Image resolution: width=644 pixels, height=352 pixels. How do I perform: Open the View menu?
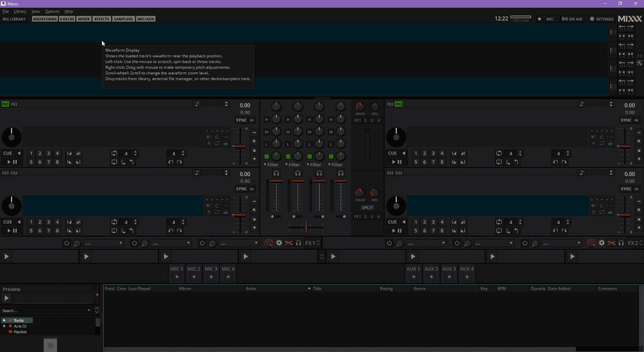(x=36, y=11)
